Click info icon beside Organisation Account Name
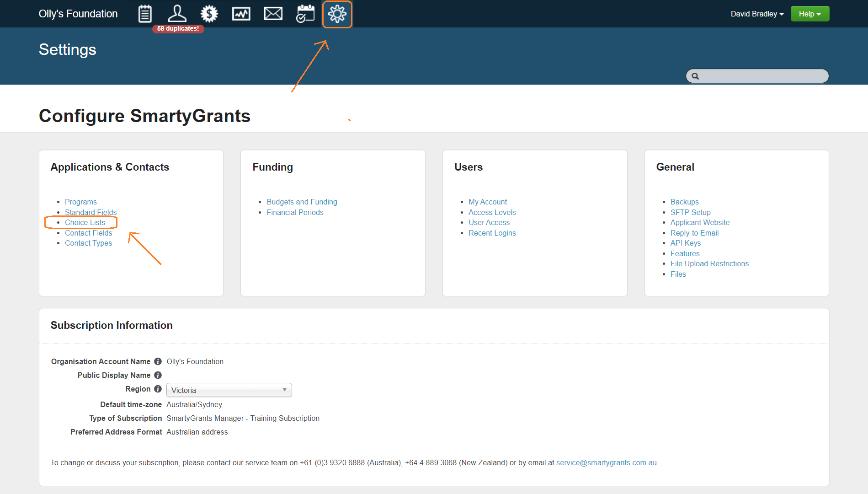The height and width of the screenshot is (494, 868). [158, 361]
